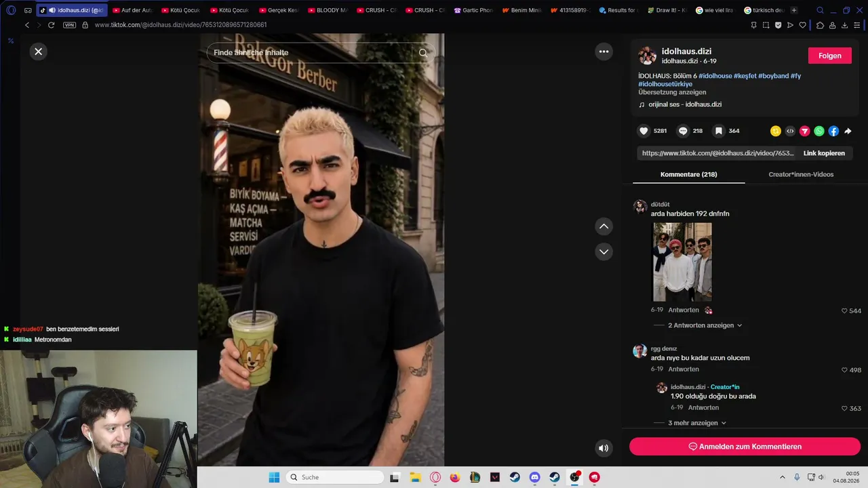Image resolution: width=868 pixels, height=488 pixels.
Task: Switch to the BLOODY MA browser tab
Action: [328, 10]
